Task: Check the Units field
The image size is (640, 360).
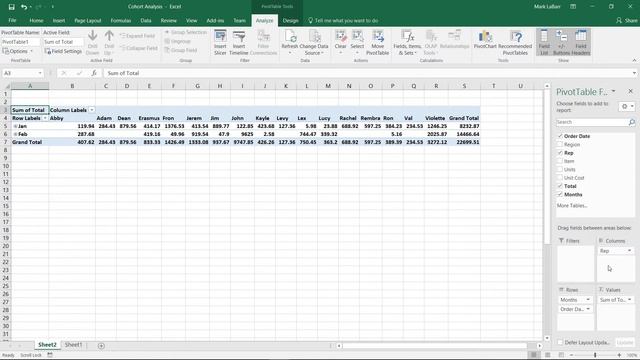Action: coord(560,169)
